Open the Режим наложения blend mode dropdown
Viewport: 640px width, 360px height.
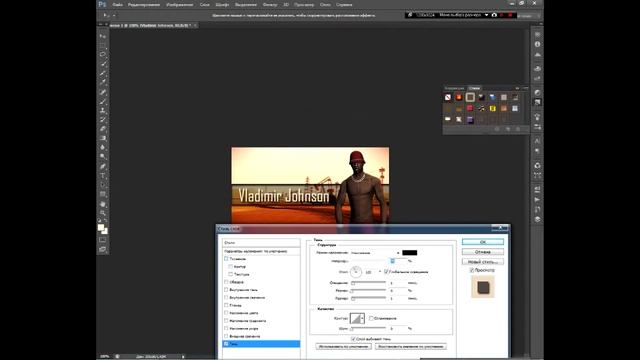click(375, 253)
